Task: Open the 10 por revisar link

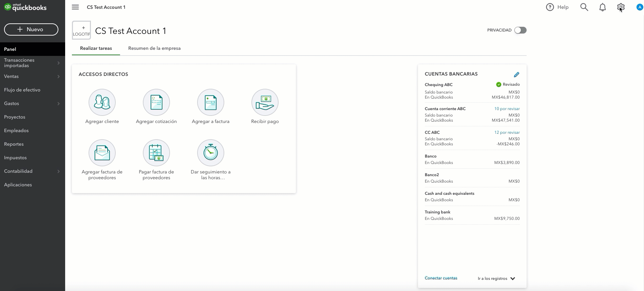Action: (507, 109)
